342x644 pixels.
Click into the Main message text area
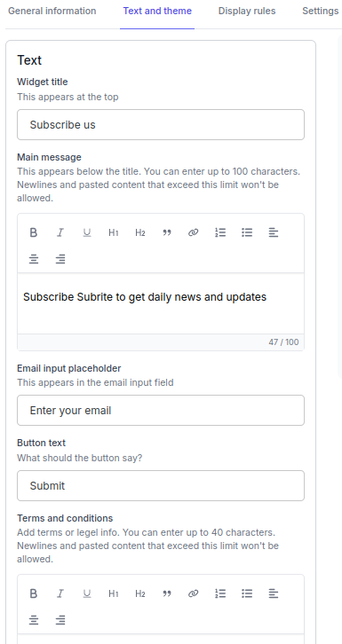tap(161, 303)
